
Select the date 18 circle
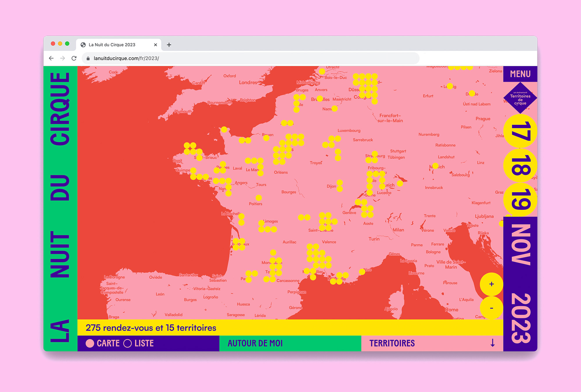(520, 165)
